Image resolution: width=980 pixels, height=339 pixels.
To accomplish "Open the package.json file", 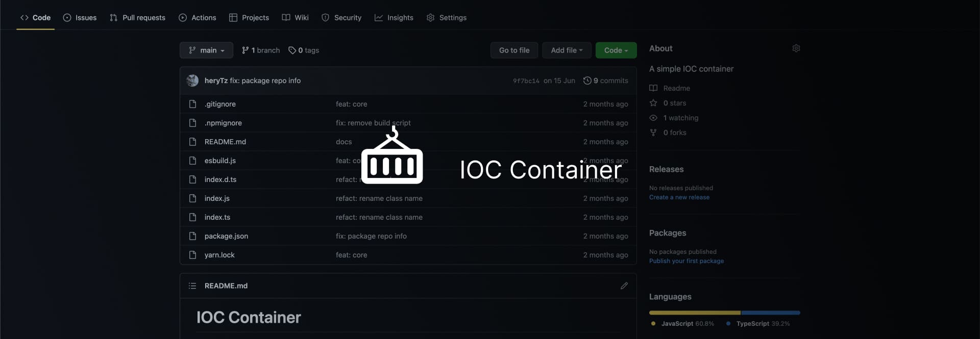I will click(226, 236).
